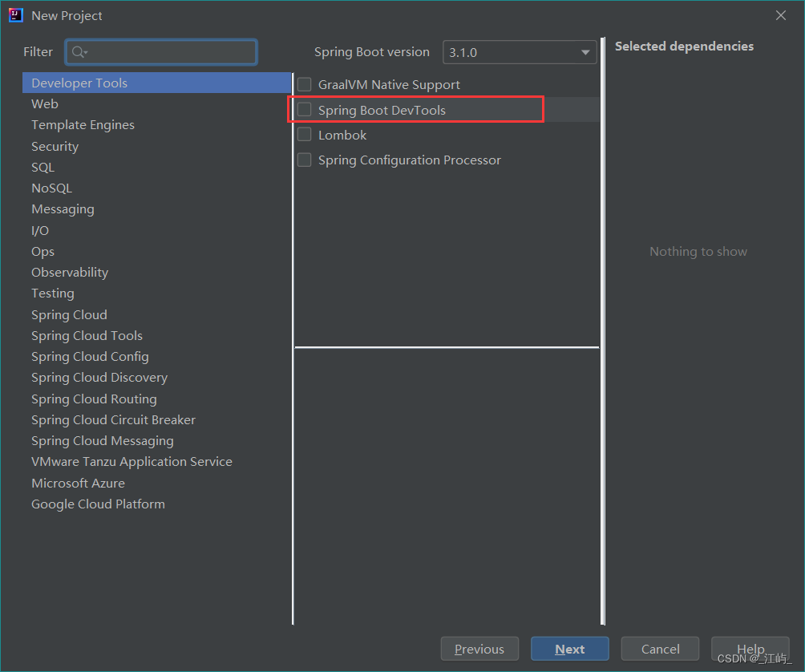Select the I/O category
This screenshot has width=805, height=672.
[x=156, y=230]
